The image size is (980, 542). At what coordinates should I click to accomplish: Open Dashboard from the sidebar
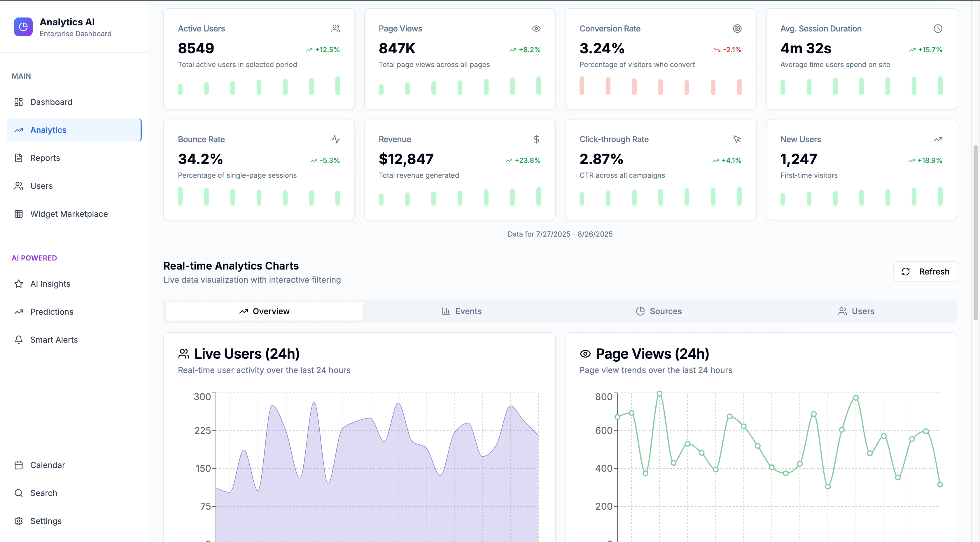[x=74, y=102]
